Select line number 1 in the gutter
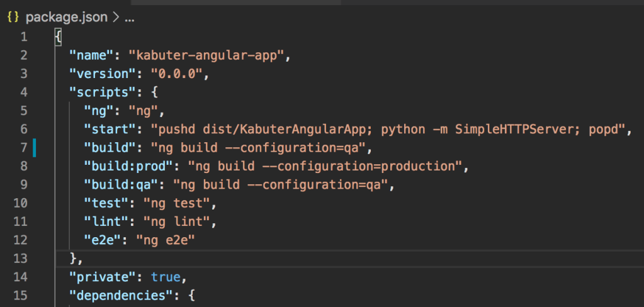This screenshot has height=307, width=644. coord(23,36)
